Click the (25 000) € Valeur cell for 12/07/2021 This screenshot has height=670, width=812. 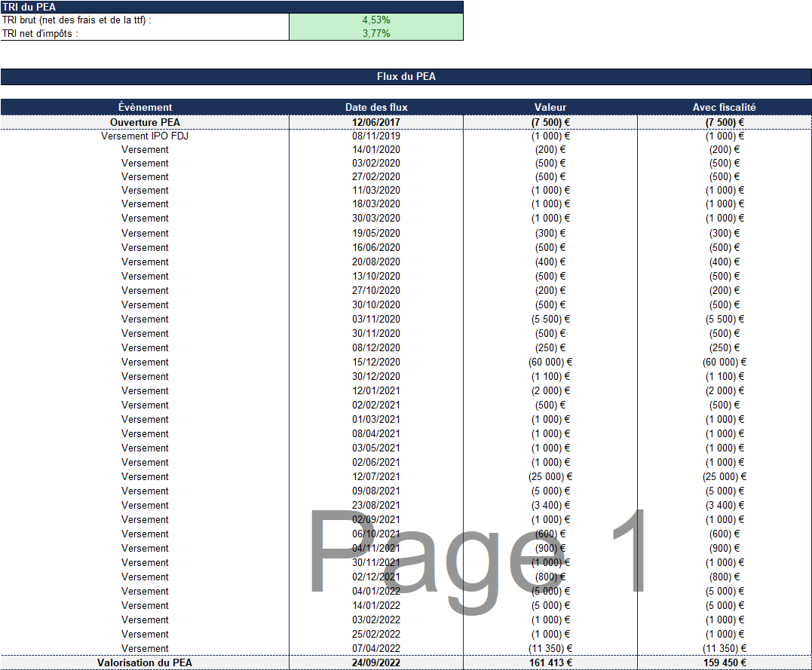click(x=550, y=477)
